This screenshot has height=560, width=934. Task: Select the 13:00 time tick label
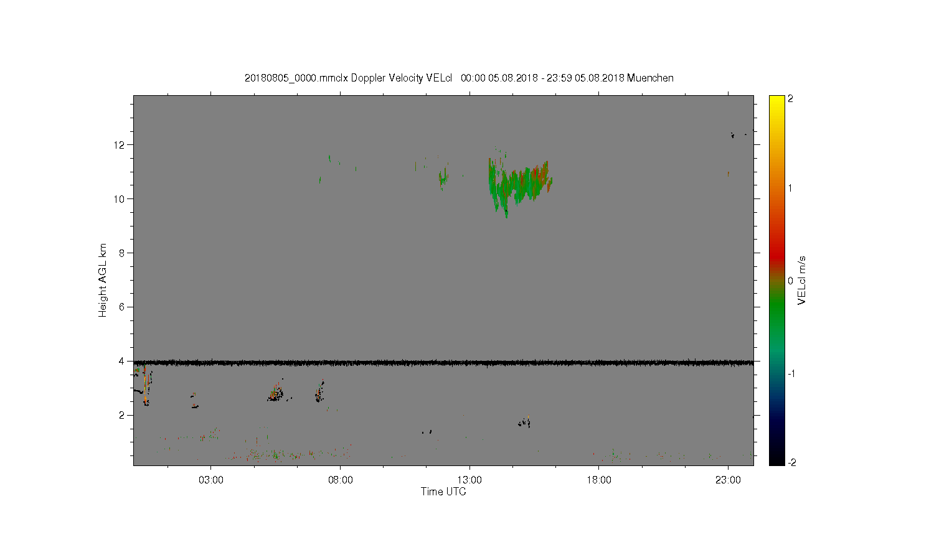pos(469,480)
